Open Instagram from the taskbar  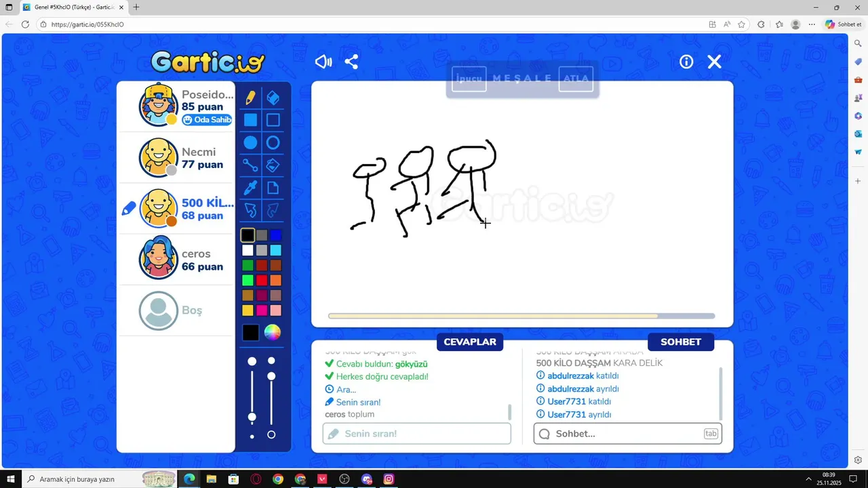(389, 479)
